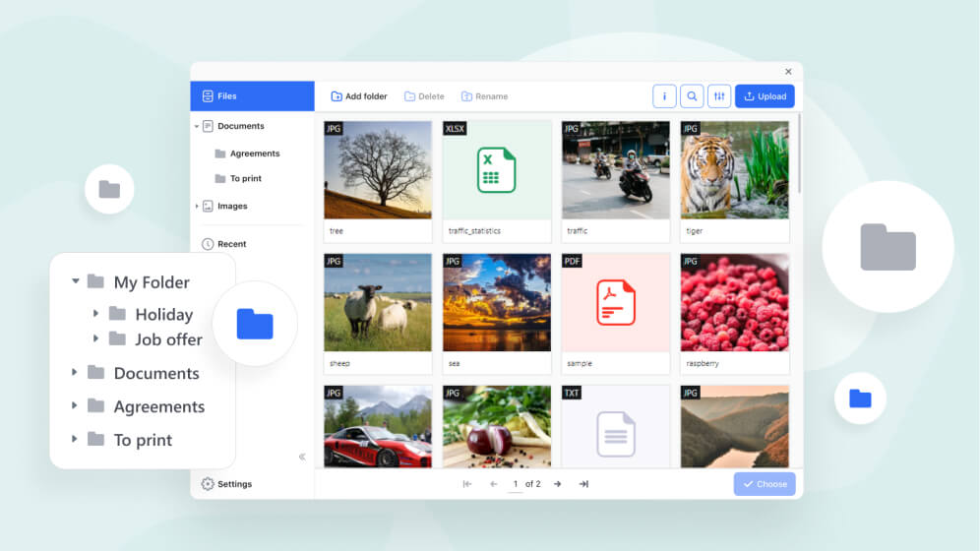Open search using the magnifier icon
Screen dimensions: 980x551
tap(692, 96)
